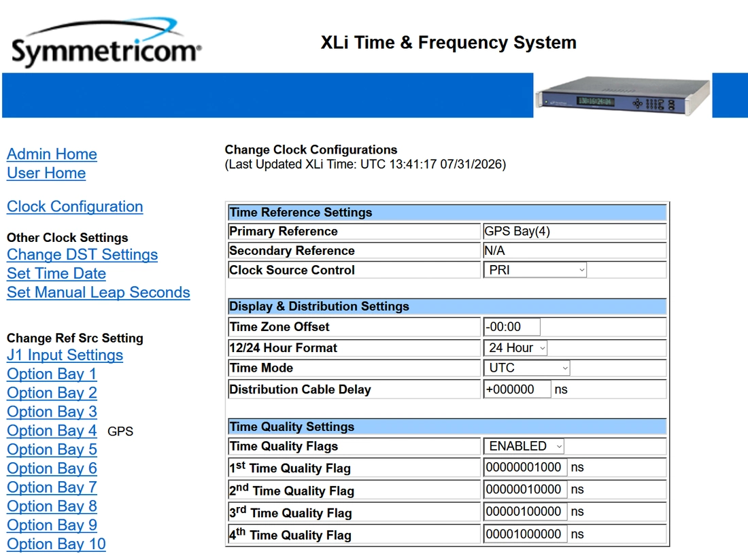
Task: Click the Change Clock Configurations heading
Action: pyautogui.click(x=311, y=150)
